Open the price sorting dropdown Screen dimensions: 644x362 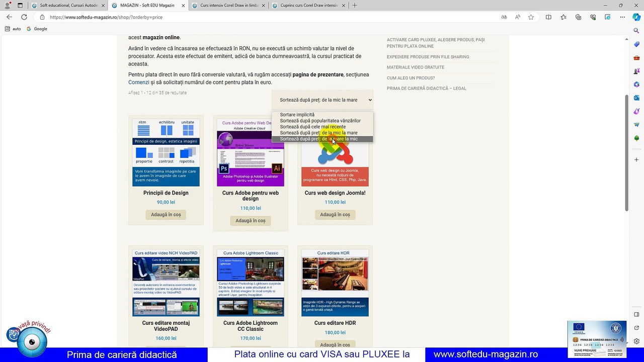[323, 100]
